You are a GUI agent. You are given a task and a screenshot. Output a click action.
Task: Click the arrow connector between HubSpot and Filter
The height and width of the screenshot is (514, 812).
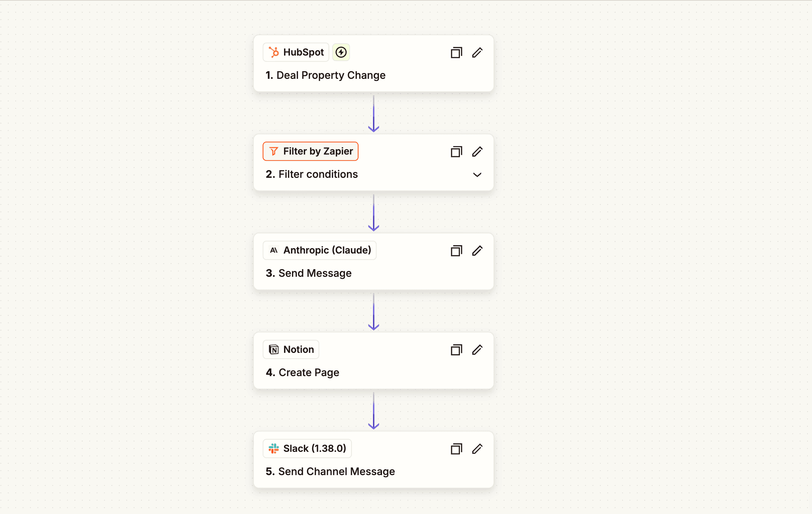[374, 114]
